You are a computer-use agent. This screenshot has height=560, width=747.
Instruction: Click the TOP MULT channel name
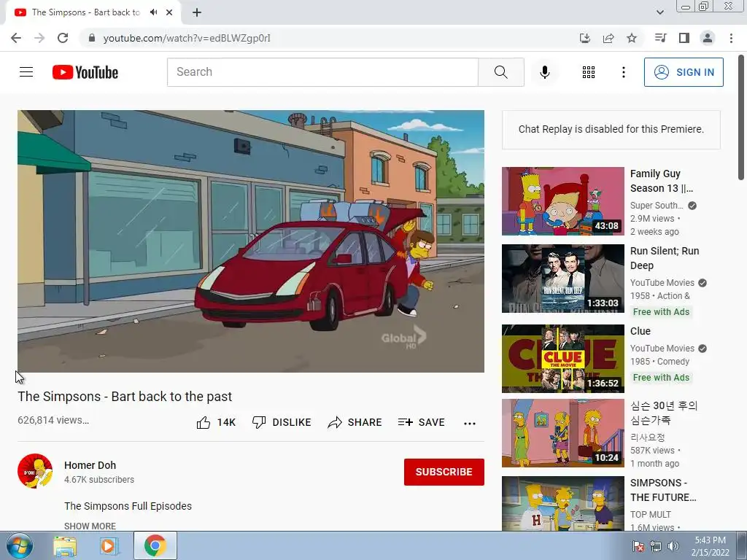(x=650, y=514)
